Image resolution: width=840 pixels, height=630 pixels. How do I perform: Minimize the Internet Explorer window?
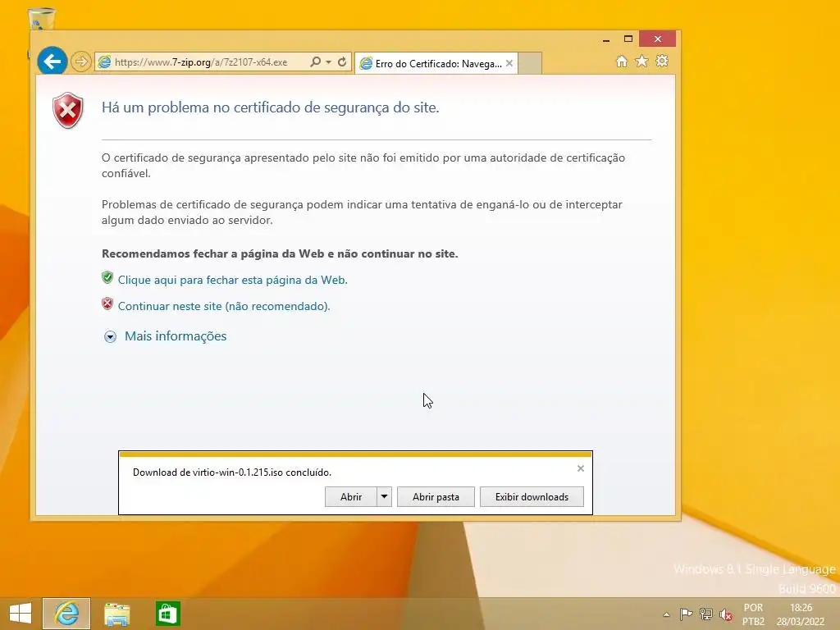coord(606,39)
